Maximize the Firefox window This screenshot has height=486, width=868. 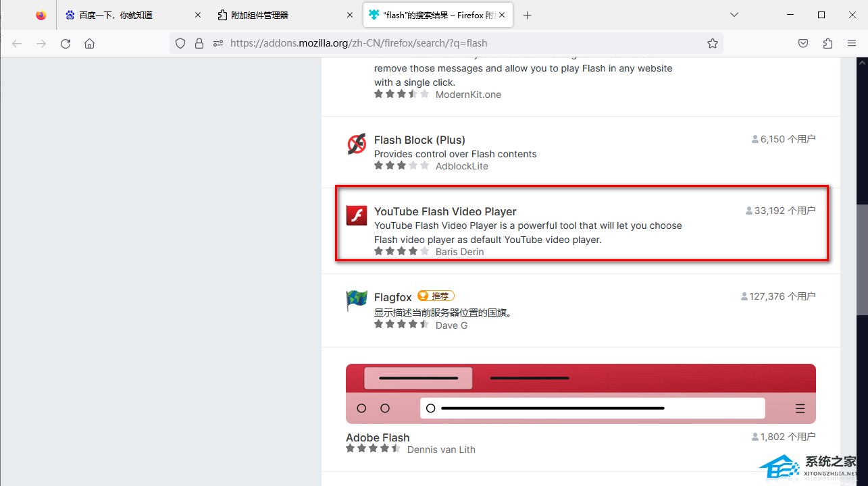pos(821,15)
